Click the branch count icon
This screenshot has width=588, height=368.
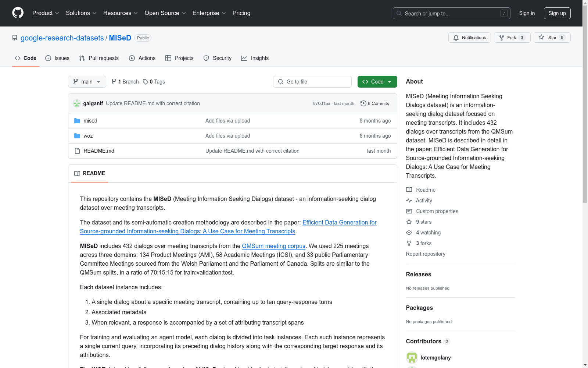(114, 82)
